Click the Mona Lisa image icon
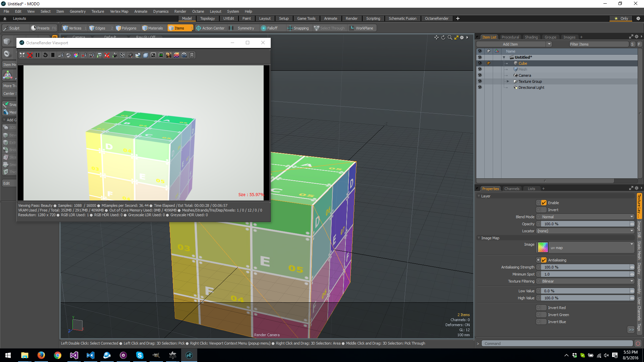644x362 pixels. point(169,55)
